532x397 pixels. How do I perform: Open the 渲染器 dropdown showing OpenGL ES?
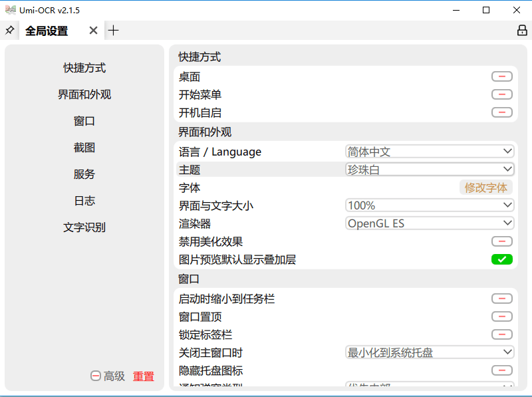(430, 223)
